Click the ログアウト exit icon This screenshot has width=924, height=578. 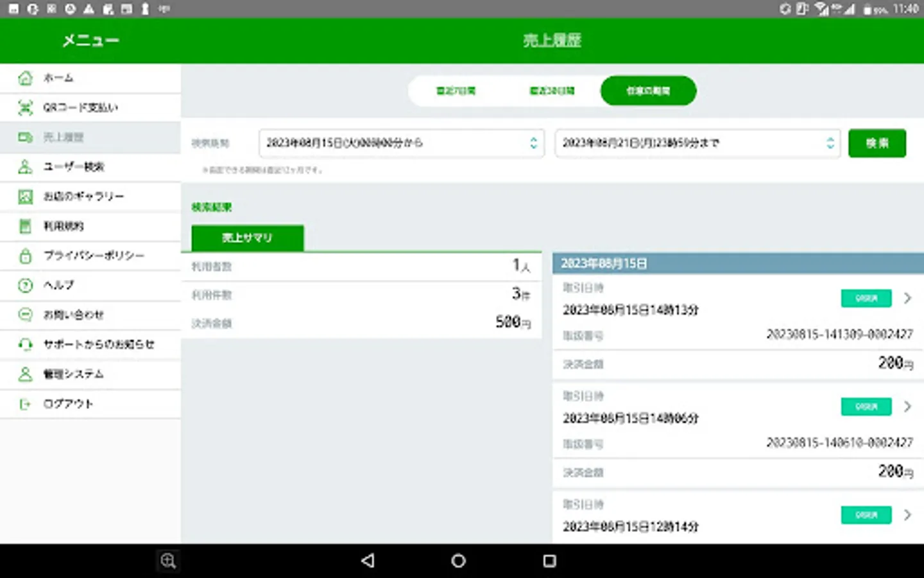pos(25,404)
